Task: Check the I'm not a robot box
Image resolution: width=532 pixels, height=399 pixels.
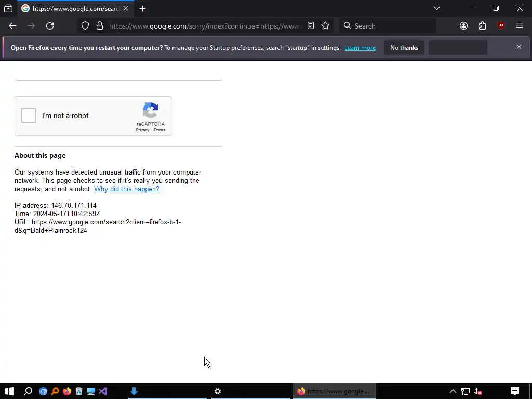Action: tap(29, 115)
